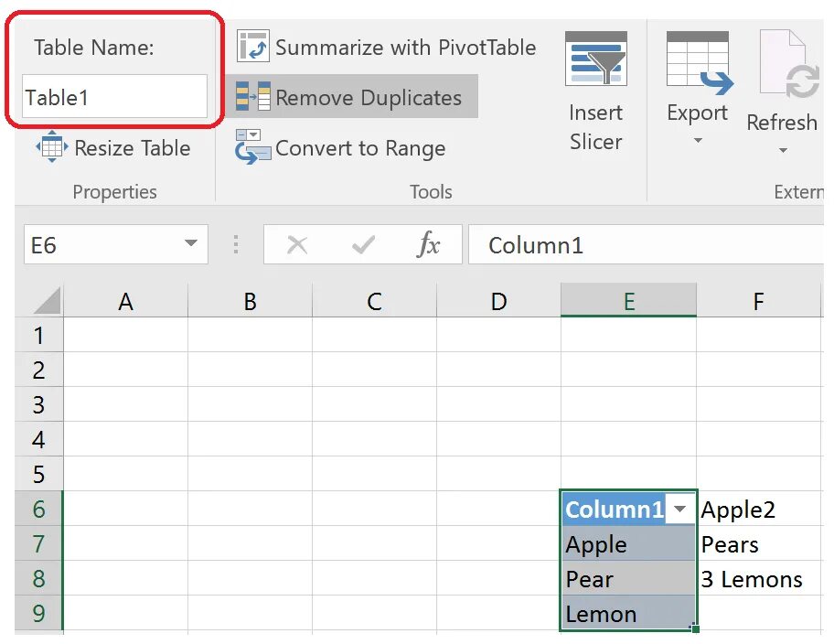Click the formula bar showing Column1
The image size is (834, 644).
tap(640, 245)
